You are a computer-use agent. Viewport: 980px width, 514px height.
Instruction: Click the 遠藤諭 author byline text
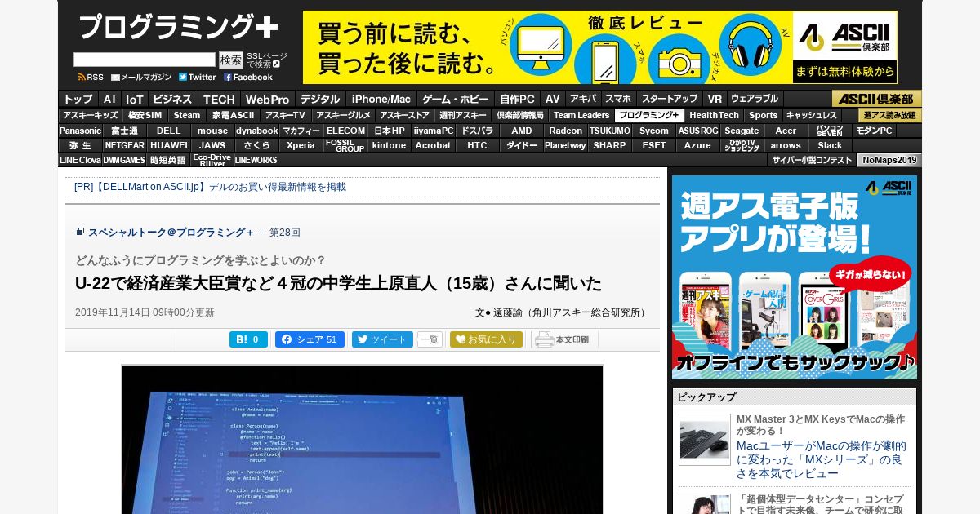562,312
